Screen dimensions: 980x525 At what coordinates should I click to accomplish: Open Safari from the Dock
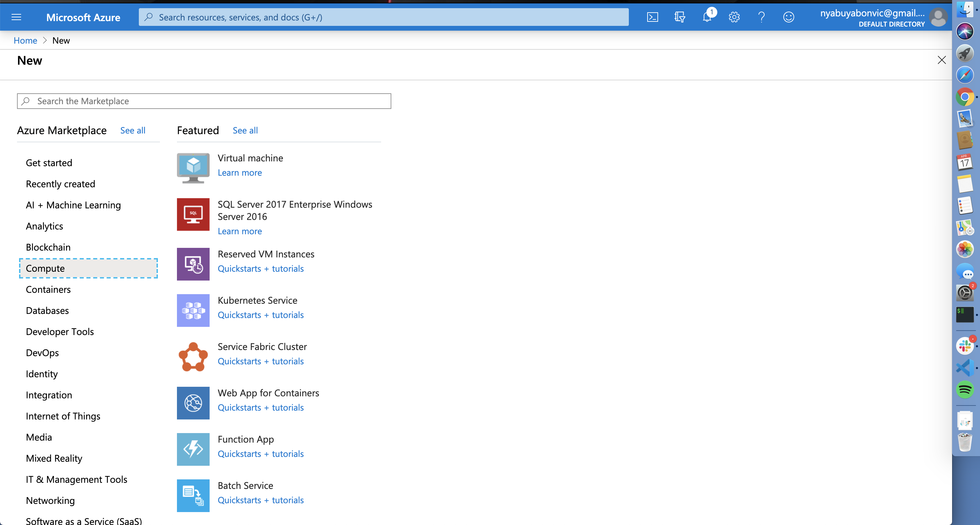pyautogui.click(x=965, y=75)
